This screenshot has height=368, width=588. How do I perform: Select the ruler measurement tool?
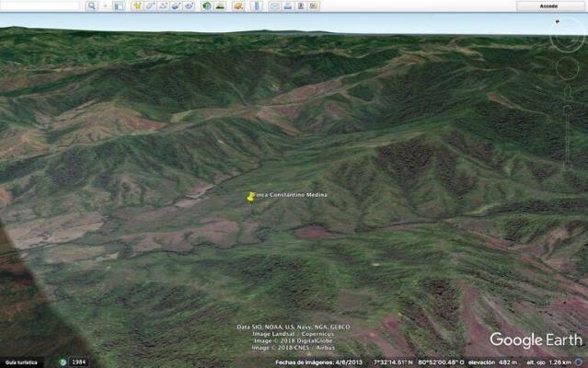click(x=257, y=6)
